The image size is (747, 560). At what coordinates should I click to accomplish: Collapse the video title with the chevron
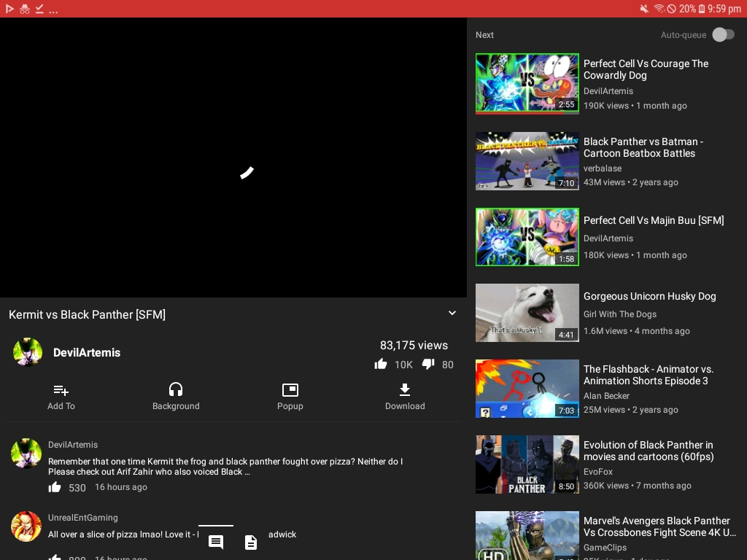coord(452,312)
